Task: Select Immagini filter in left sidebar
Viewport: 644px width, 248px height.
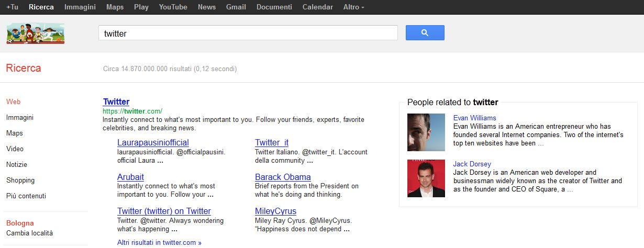Action: 20,118
